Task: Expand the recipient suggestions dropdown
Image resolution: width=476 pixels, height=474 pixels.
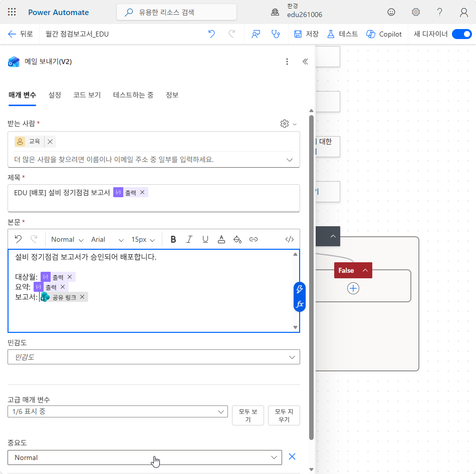Action: coord(290,160)
